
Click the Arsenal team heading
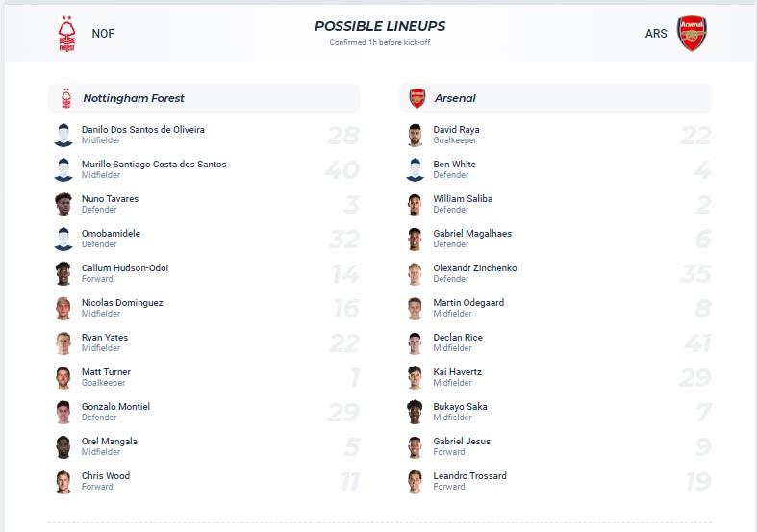455,98
